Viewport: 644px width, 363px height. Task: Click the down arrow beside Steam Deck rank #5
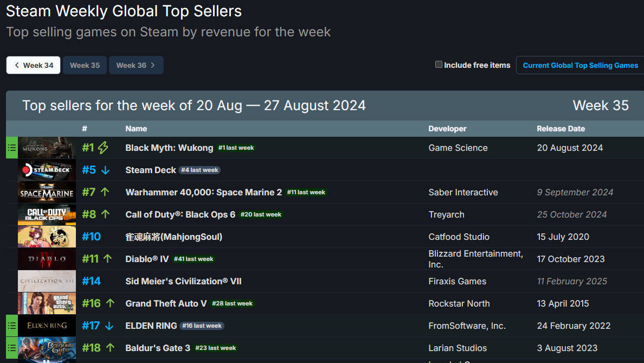(x=106, y=170)
